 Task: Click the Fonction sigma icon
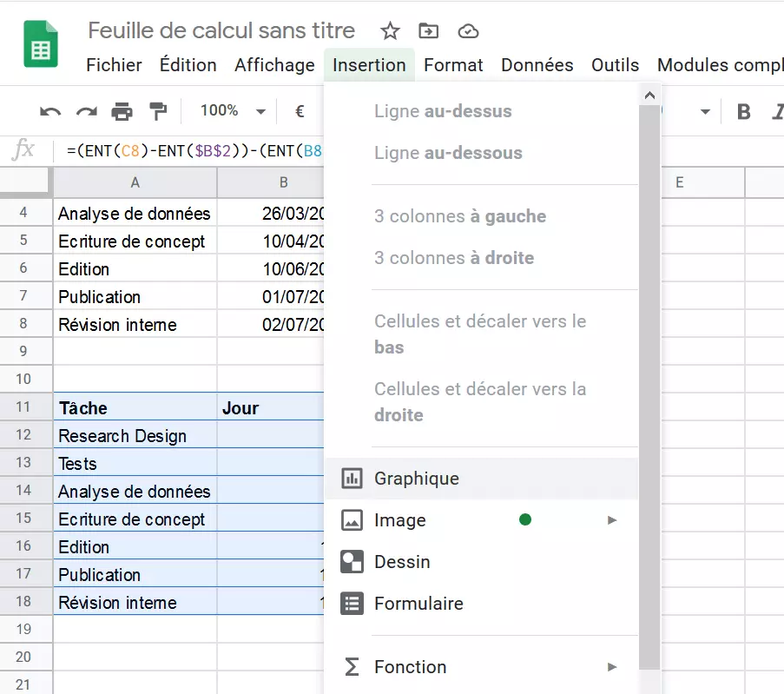pos(352,667)
